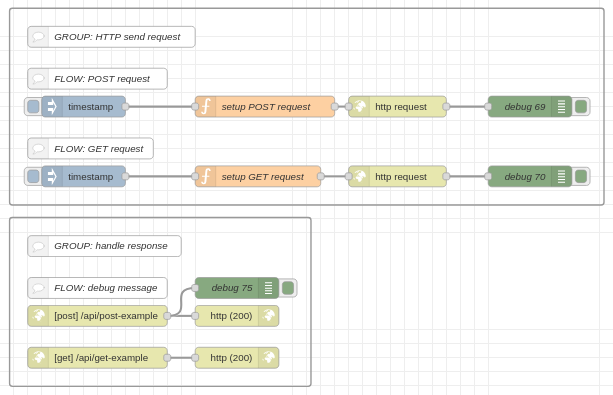Click the inject arrow icon of GET flow timestamp

[x=52, y=177]
